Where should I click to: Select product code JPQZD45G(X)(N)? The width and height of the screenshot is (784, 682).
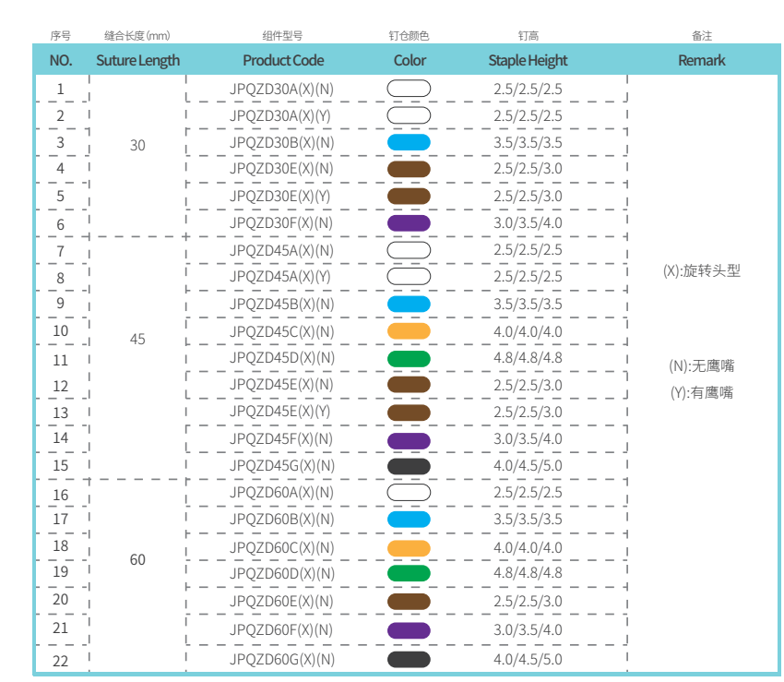pyautogui.click(x=282, y=465)
